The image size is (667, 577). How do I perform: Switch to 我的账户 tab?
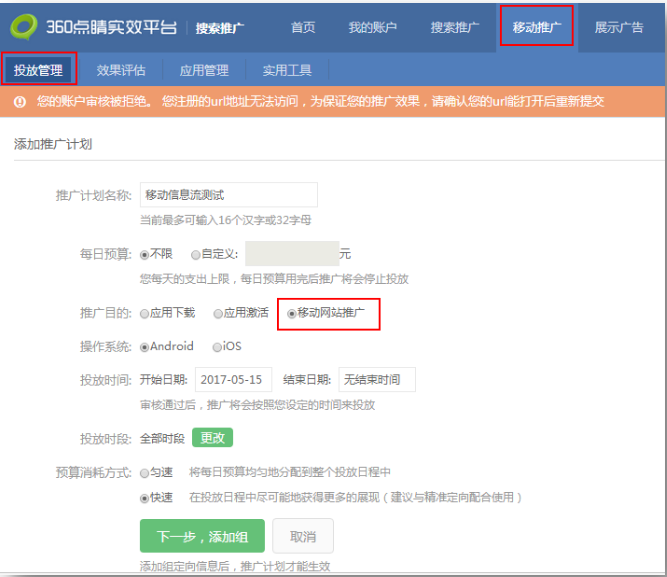coord(373,27)
